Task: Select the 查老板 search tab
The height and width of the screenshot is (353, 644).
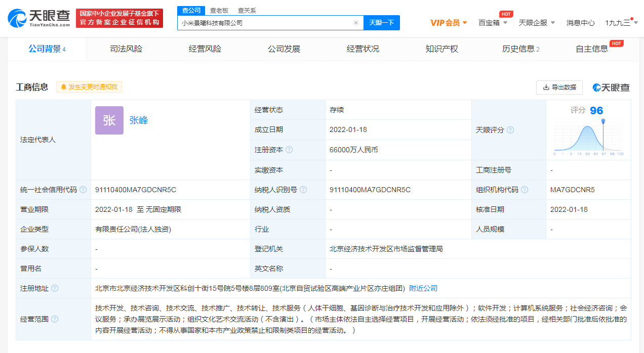Action: click(219, 10)
